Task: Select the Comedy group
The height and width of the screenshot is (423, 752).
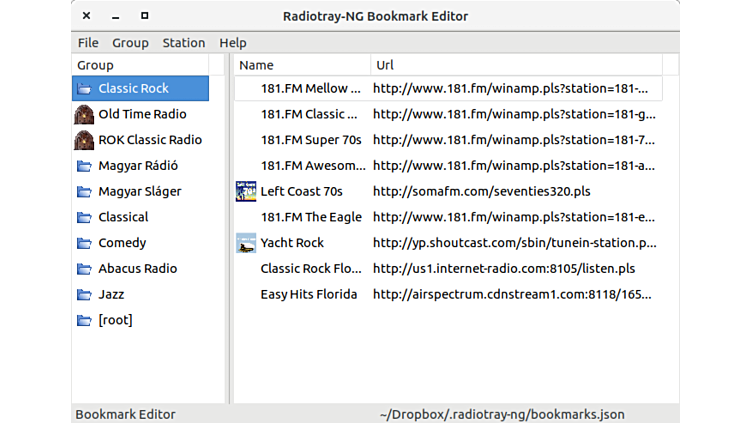Action: click(122, 243)
